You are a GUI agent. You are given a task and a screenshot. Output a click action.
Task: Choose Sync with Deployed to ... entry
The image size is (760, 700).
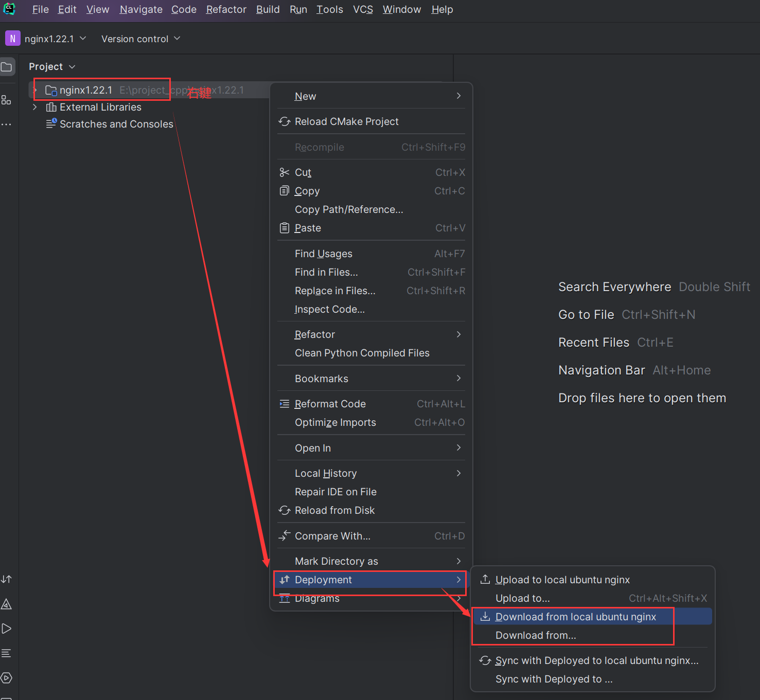[x=593, y=679]
